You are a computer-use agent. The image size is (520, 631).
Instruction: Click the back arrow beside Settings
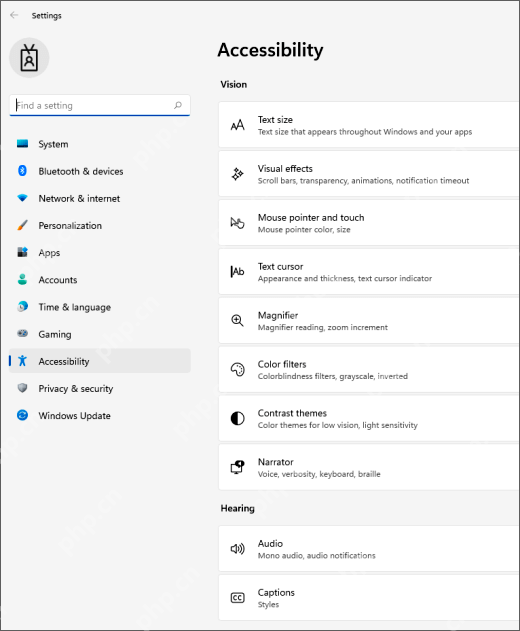[14, 15]
